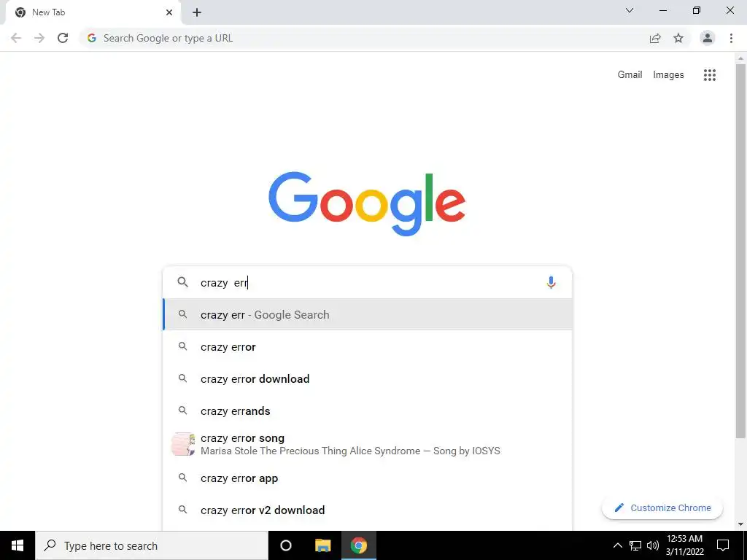Show hidden system tray icons
Viewport: 747px width, 560px height.
[x=617, y=545]
